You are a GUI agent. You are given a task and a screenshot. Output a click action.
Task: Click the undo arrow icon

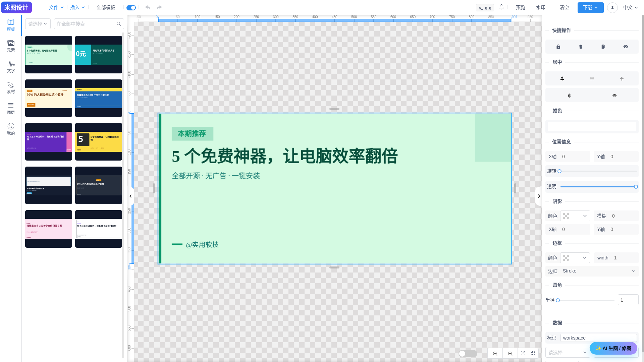(x=148, y=7)
